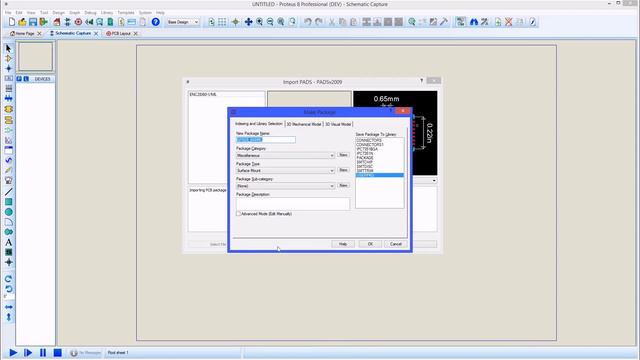Click Cancel in Make Package dialog
The width and height of the screenshot is (640, 360).
click(x=396, y=244)
